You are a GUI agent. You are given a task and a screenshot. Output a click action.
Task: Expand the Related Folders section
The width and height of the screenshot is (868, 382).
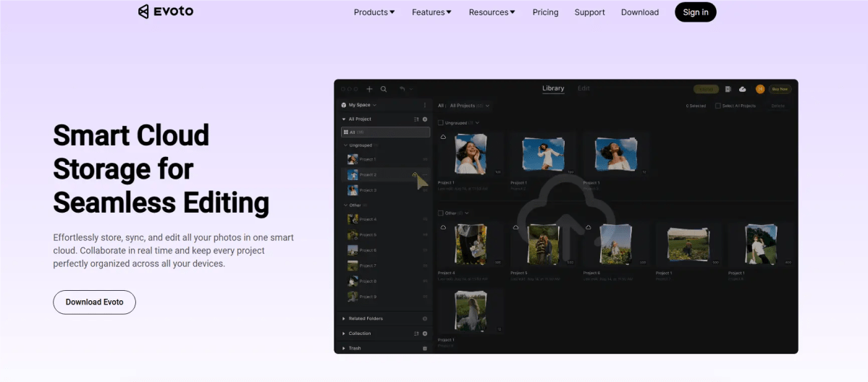click(344, 319)
